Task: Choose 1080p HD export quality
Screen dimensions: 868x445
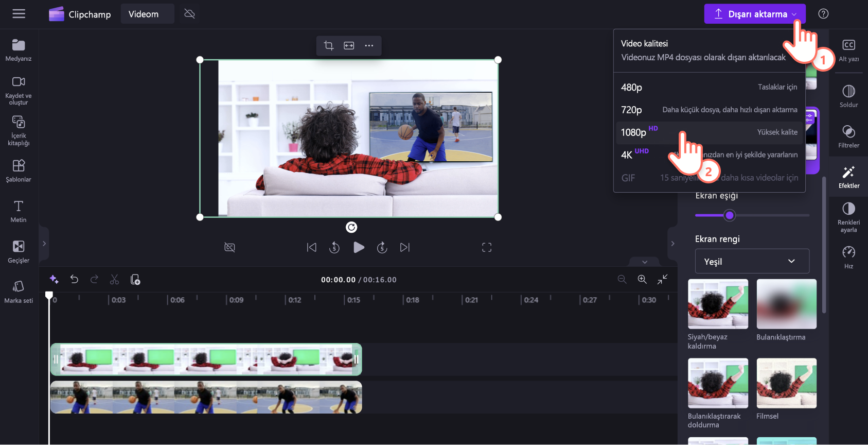Action: [x=709, y=132]
